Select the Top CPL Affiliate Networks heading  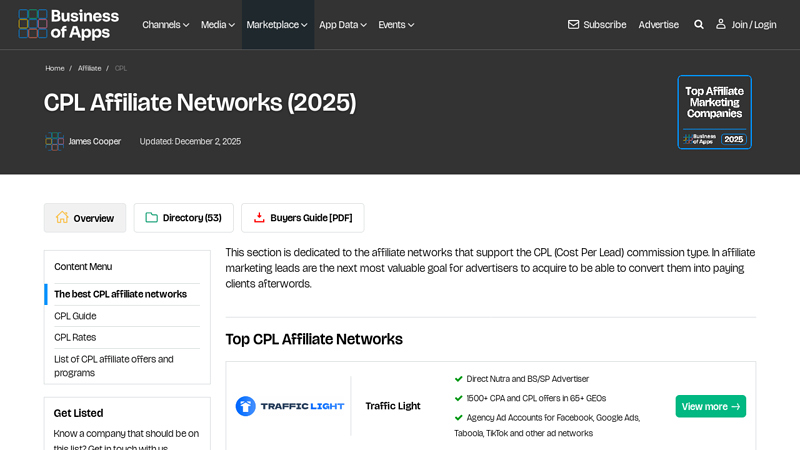[x=314, y=339]
